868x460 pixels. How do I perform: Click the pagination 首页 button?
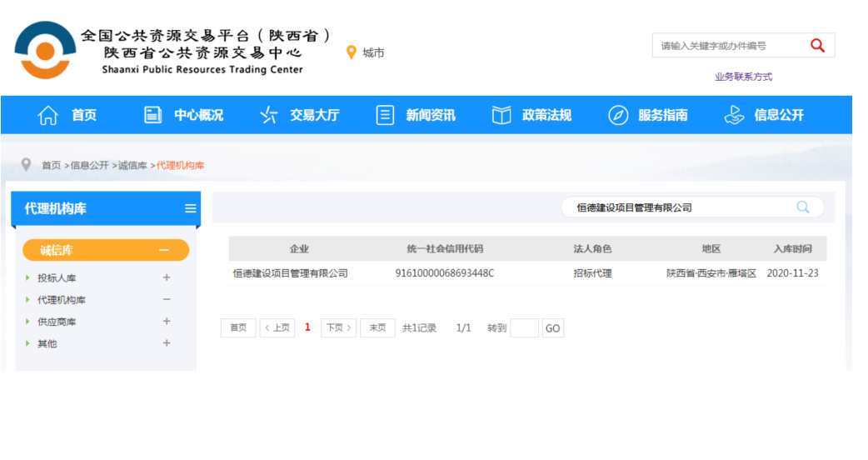coord(238,327)
